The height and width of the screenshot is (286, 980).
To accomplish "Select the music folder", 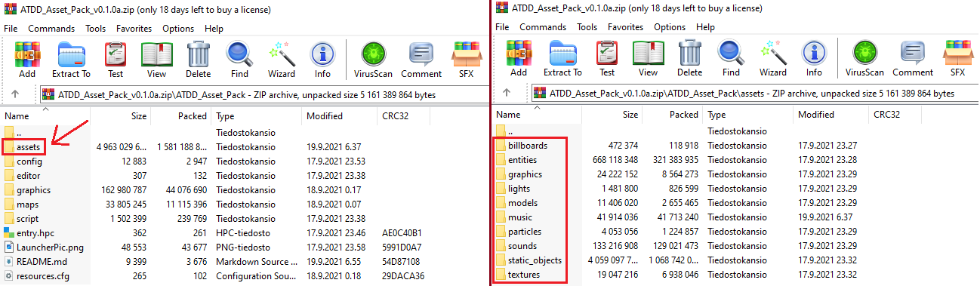I will (x=520, y=217).
